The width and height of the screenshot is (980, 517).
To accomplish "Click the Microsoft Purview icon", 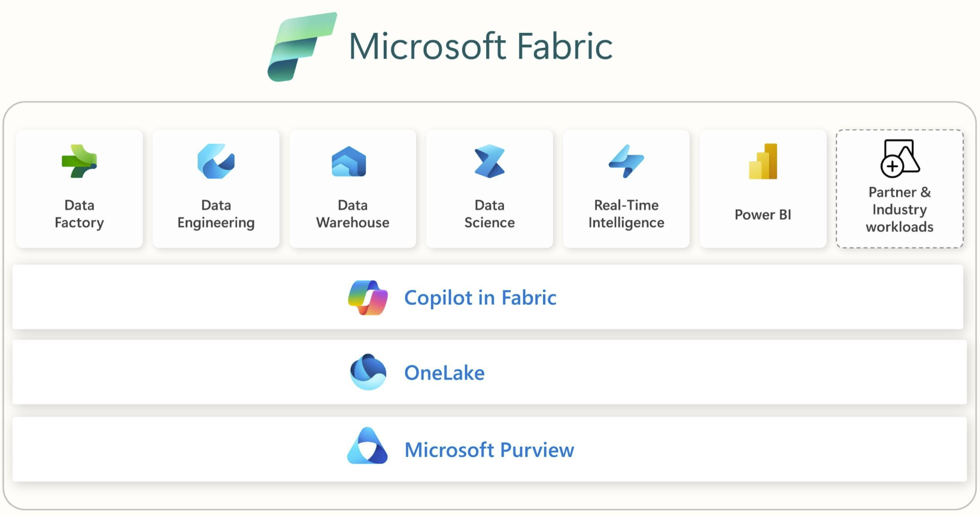I will 368,446.
